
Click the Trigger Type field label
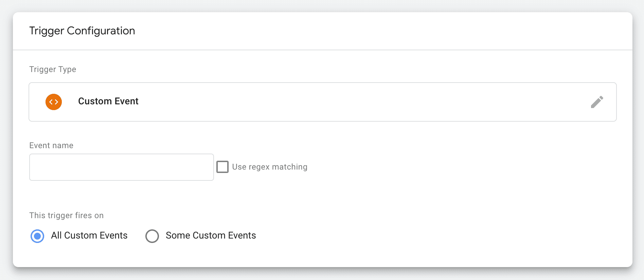tap(53, 69)
